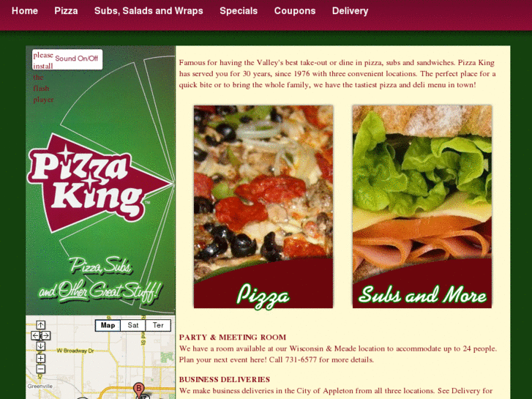This screenshot has height=399, width=532.
Task: Select the Map view button
Action: tap(108, 325)
